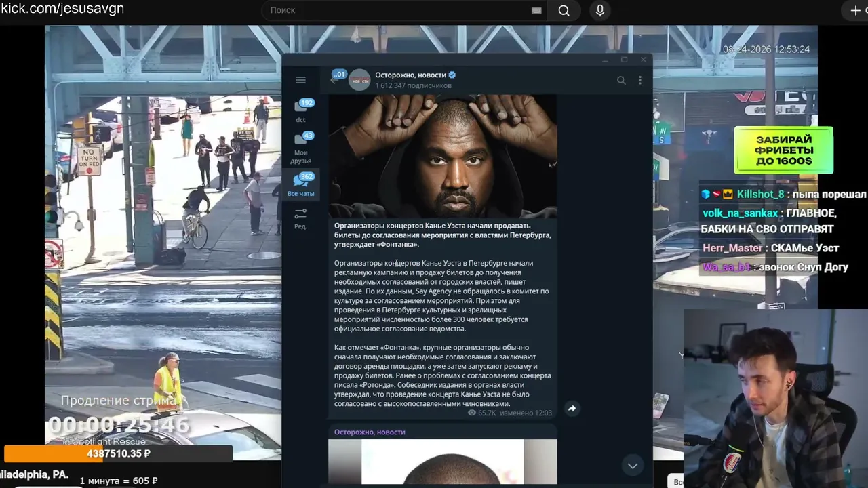Open the Telegram hamburger menu

point(300,80)
